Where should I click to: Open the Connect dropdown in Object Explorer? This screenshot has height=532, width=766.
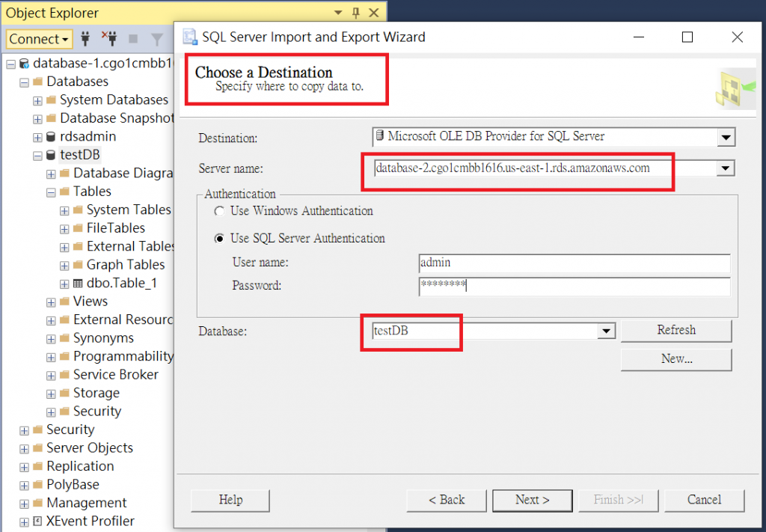pyautogui.click(x=39, y=39)
